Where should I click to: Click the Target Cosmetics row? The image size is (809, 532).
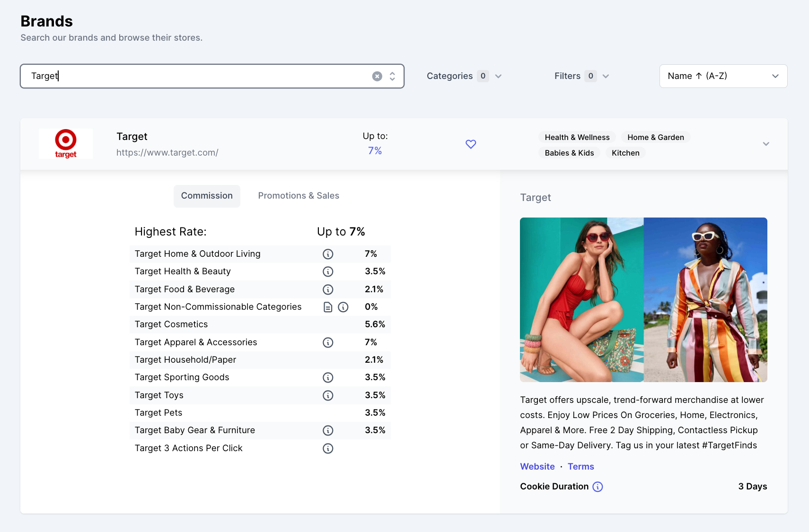click(260, 324)
